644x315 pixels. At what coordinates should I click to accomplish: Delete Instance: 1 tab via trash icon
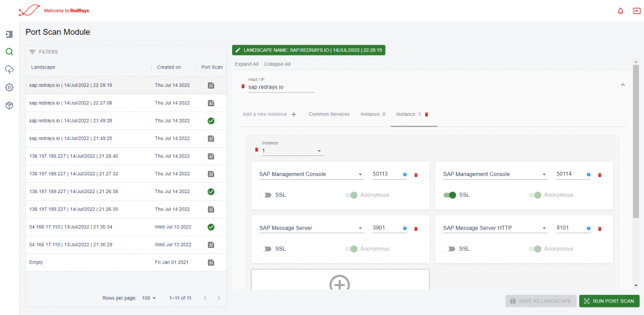(426, 114)
